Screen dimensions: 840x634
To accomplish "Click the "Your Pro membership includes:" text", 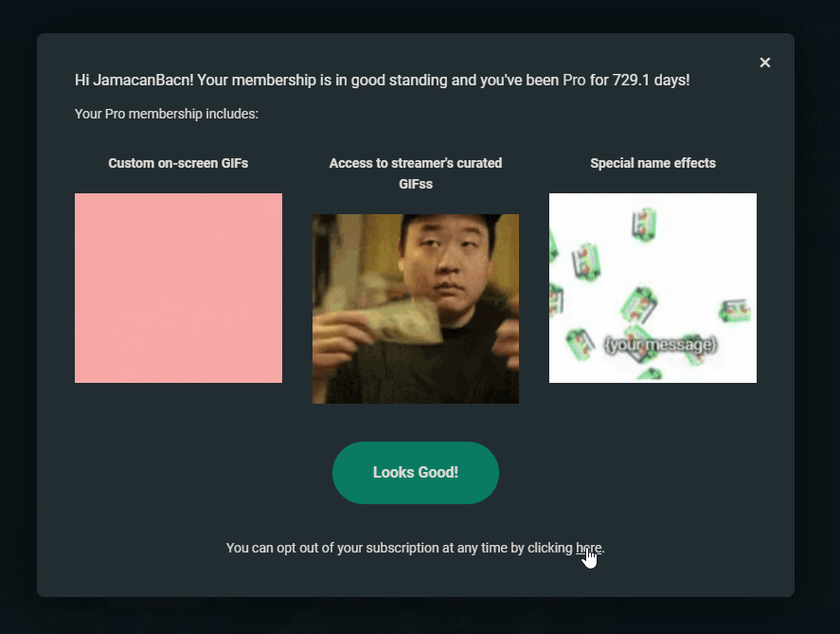I will pyautogui.click(x=167, y=114).
